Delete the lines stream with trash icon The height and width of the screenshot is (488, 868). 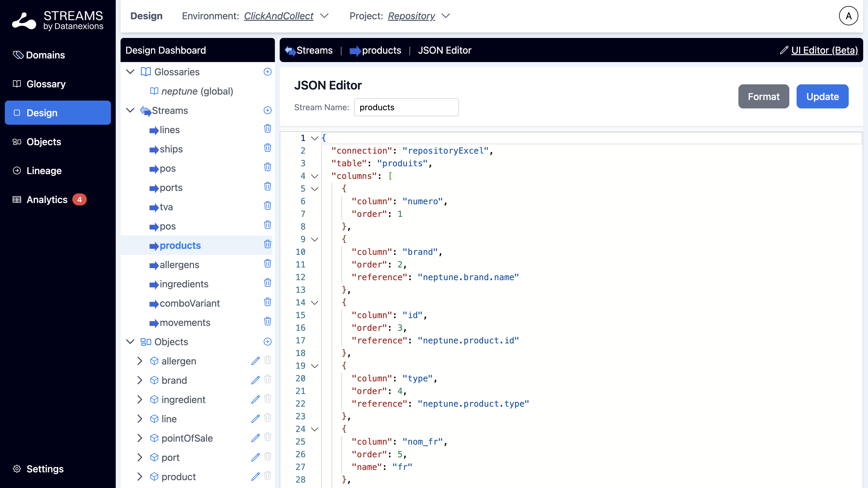pos(268,129)
